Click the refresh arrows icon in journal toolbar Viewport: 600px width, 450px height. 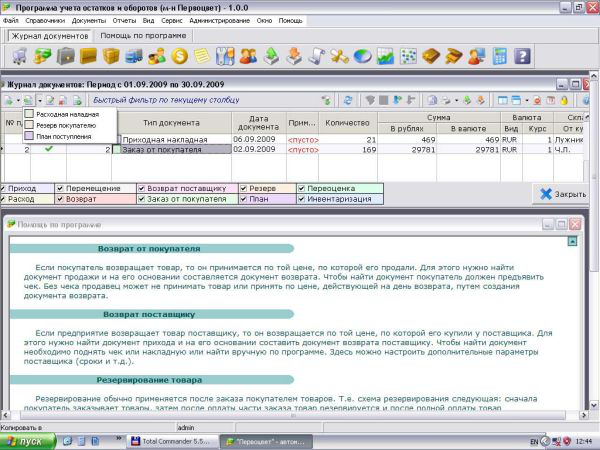[347, 100]
